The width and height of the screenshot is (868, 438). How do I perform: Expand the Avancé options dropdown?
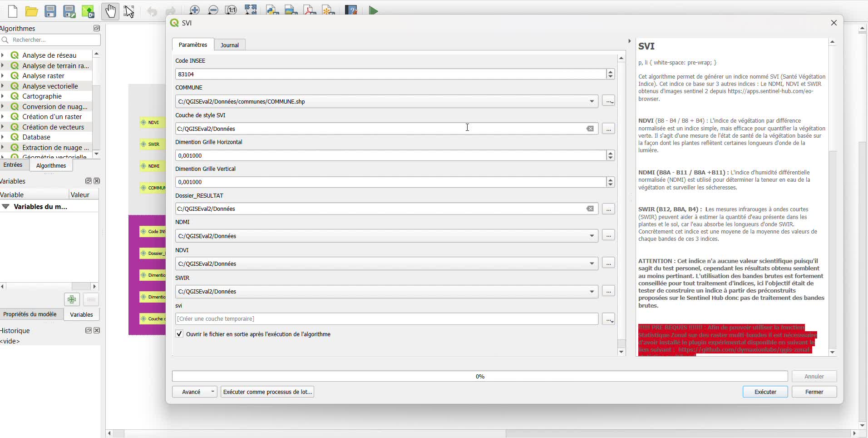pyautogui.click(x=212, y=392)
